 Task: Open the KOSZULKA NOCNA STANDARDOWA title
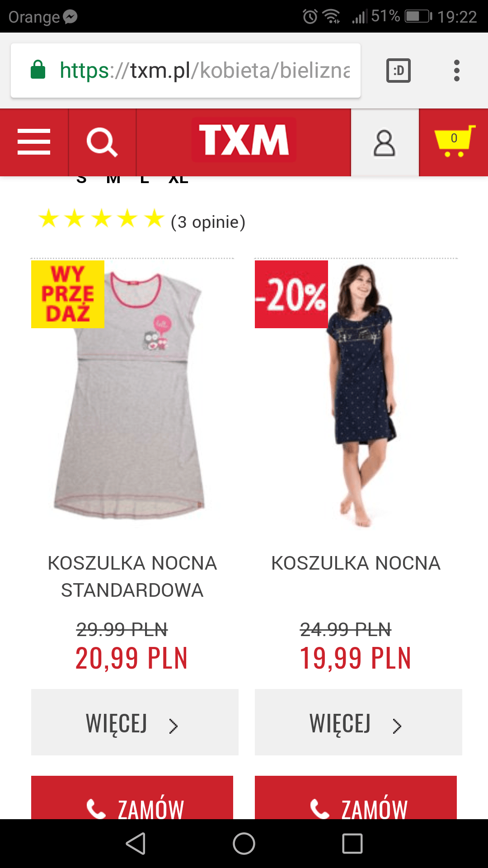point(132,577)
